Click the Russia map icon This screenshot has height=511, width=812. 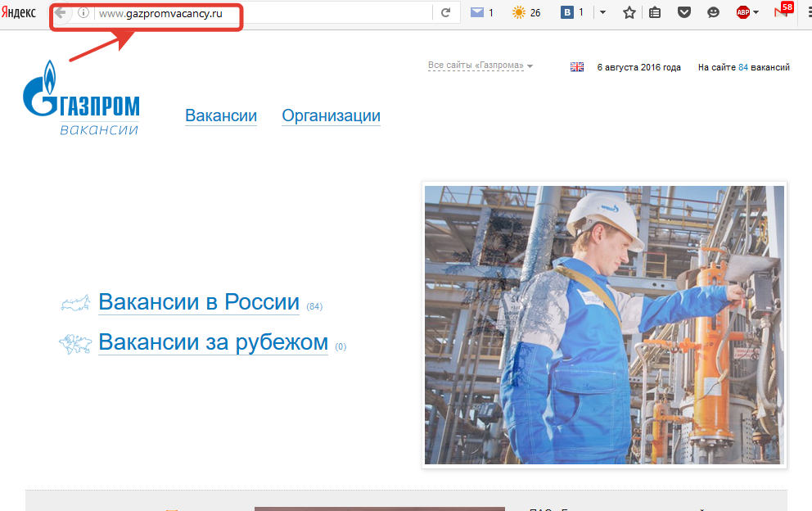pos(75,303)
